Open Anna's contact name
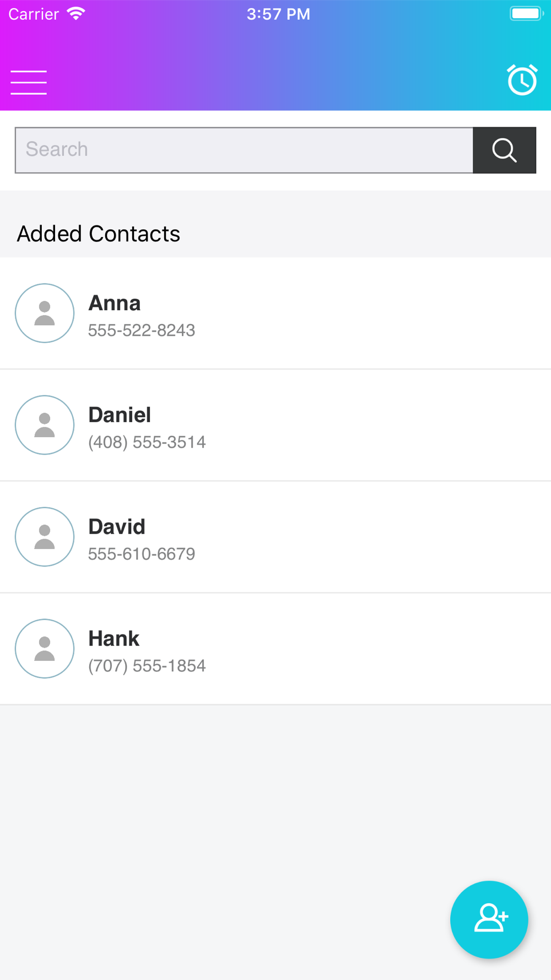Viewport: 551px width, 980px height. (115, 303)
